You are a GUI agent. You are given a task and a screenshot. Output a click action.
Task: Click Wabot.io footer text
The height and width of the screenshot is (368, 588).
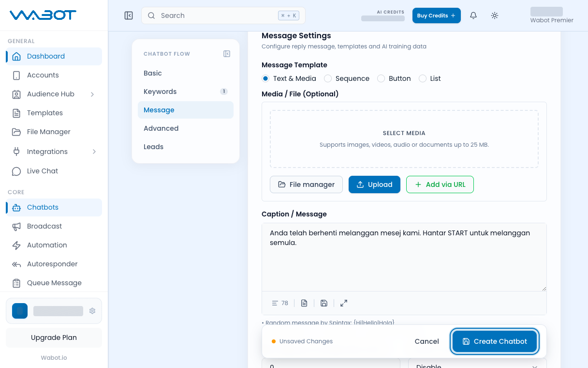coord(54,358)
